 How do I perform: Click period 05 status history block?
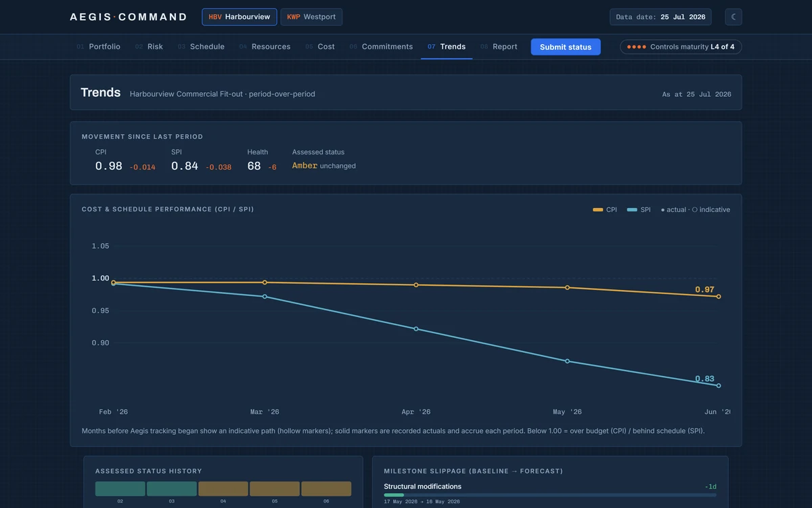275,489
